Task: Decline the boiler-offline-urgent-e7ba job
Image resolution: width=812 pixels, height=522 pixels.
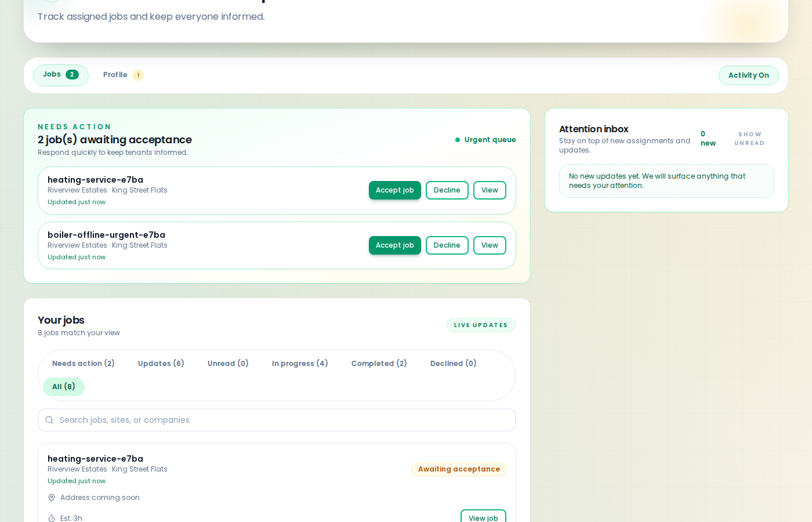Action: pos(447,245)
